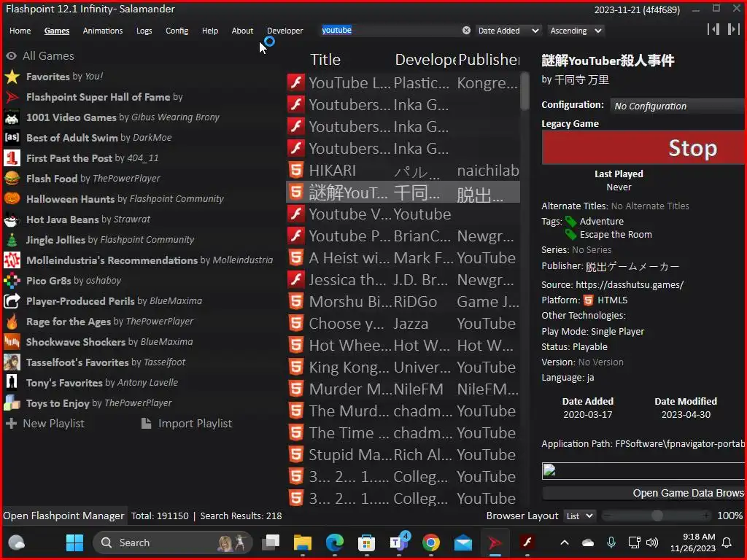Toggle the left sidebar panel icon
Image resolution: width=747 pixels, height=560 pixels.
pos(713,29)
